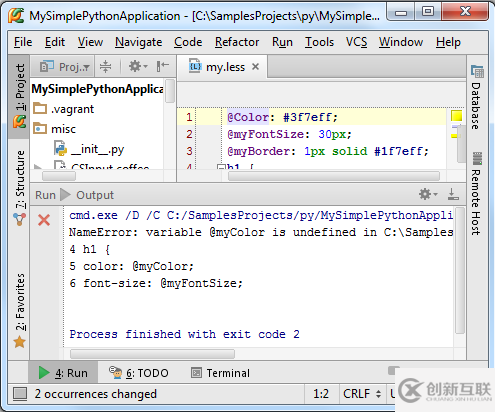Click the cmd.exe command line in output
This screenshot has width=495, height=412.
261,215
